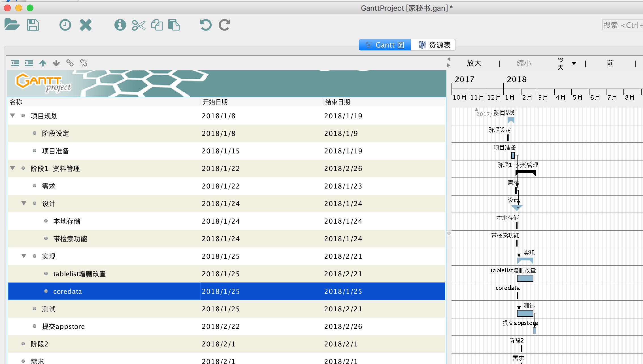Select the 测试 task row
This screenshot has width=643, height=364.
pyautogui.click(x=226, y=309)
